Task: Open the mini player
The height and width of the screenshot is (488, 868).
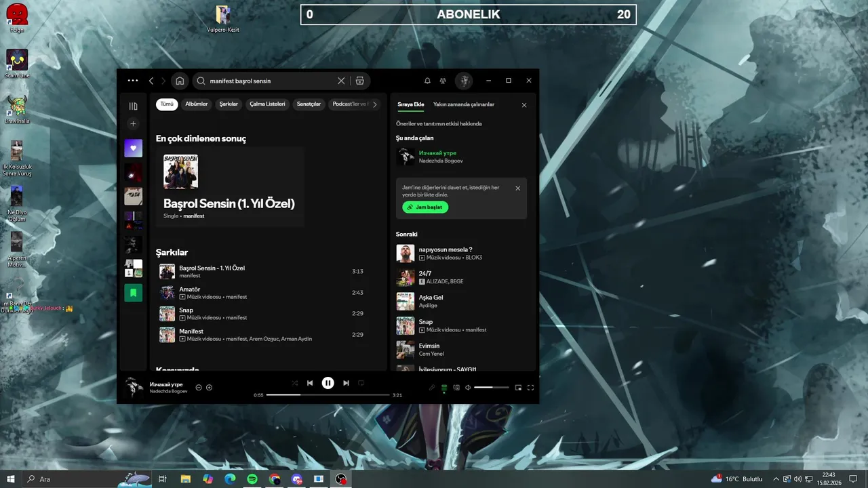Action: (x=518, y=388)
